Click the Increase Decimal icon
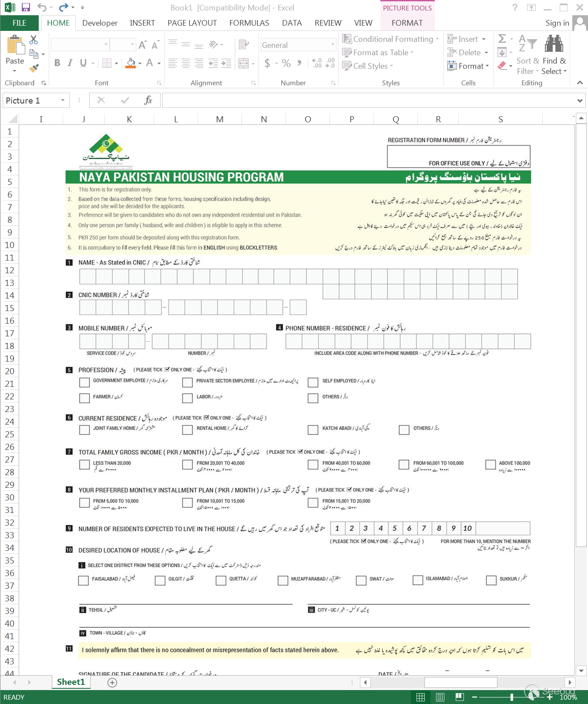Viewport: 588px width, 704px height. tap(317, 64)
